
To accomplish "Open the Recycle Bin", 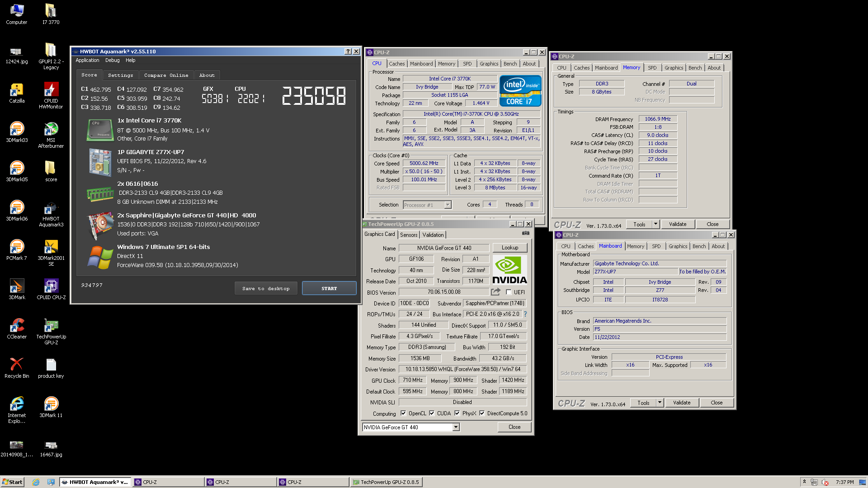I will point(17,368).
